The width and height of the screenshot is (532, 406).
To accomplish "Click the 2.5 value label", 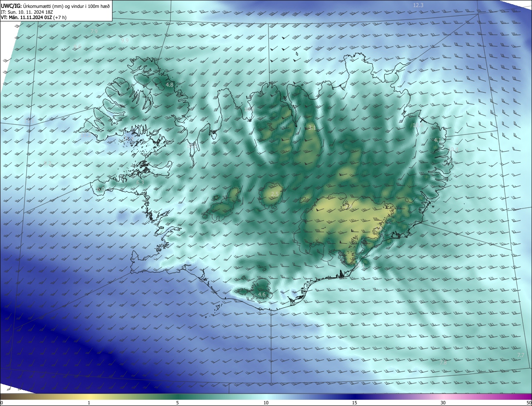I will pos(275,194).
